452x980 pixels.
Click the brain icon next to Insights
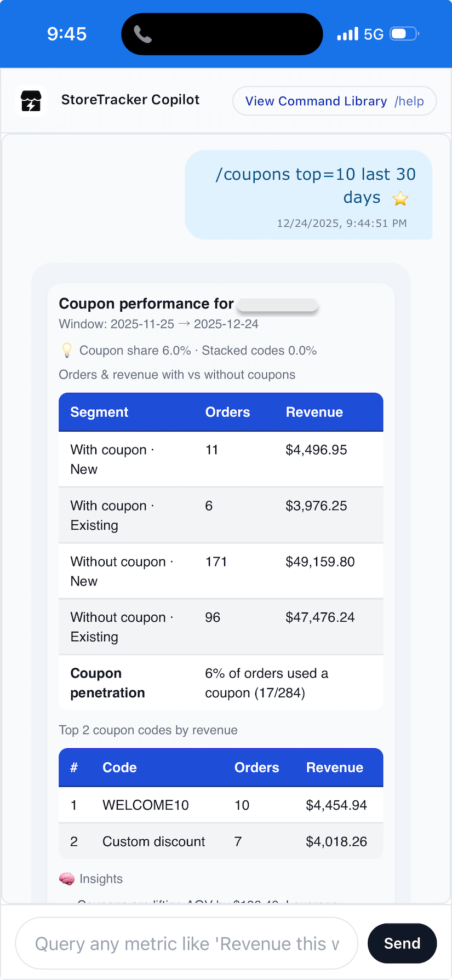coord(67,879)
